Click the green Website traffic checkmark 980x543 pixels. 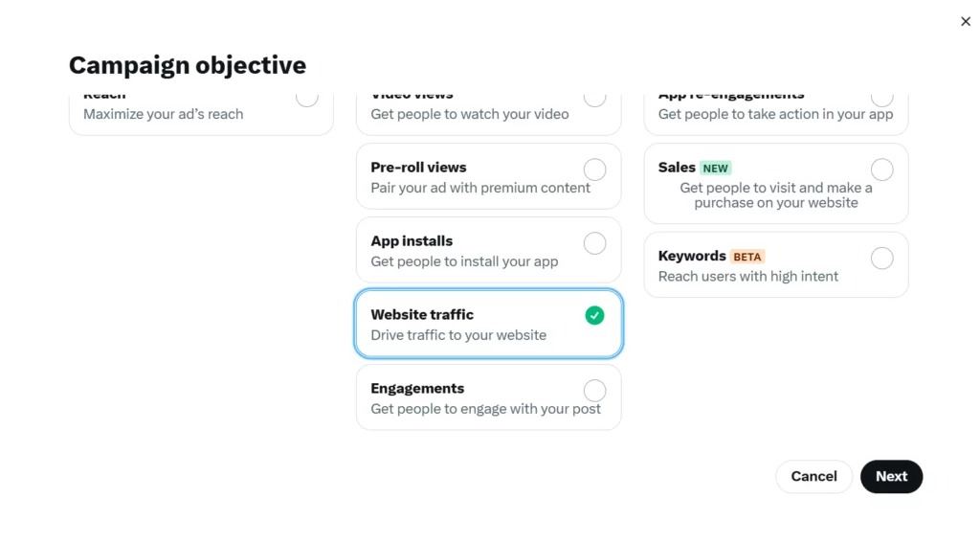(x=594, y=316)
